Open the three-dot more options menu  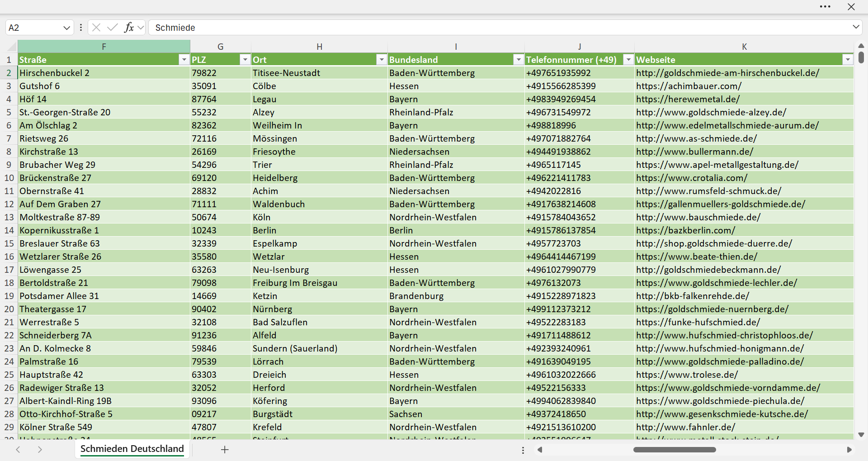click(825, 7)
